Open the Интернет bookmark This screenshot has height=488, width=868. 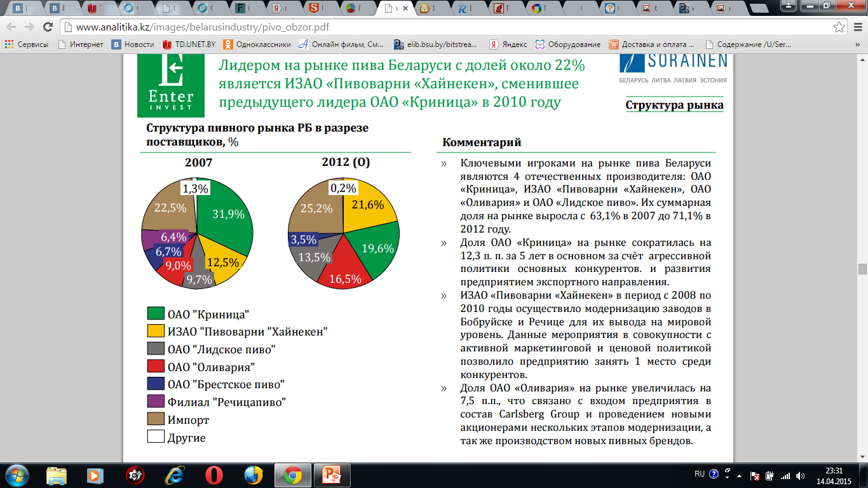coord(81,44)
